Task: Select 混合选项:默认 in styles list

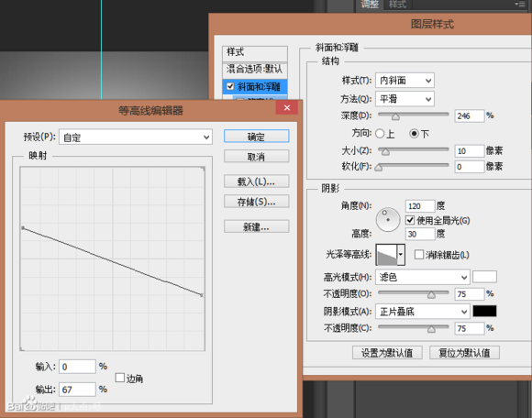Action: coord(255,70)
